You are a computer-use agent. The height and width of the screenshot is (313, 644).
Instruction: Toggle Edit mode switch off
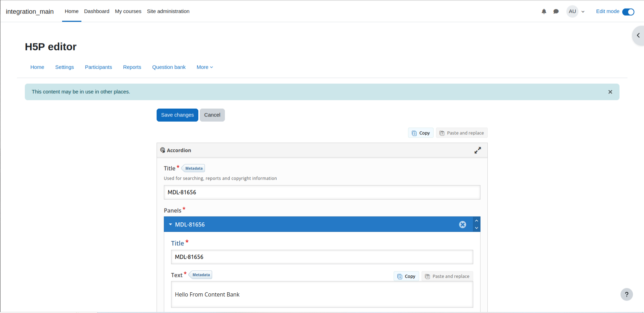tap(628, 12)
